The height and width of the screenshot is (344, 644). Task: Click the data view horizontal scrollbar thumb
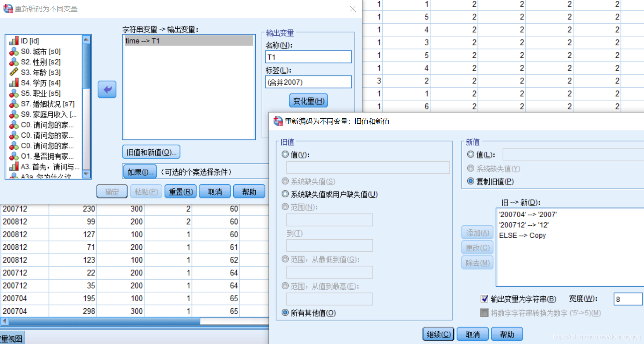click(x=105, y=321)
